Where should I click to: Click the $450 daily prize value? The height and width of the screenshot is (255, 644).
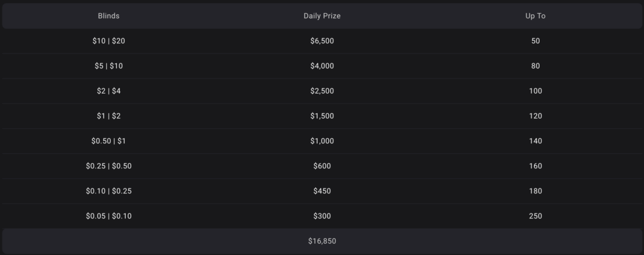(322, 191)
